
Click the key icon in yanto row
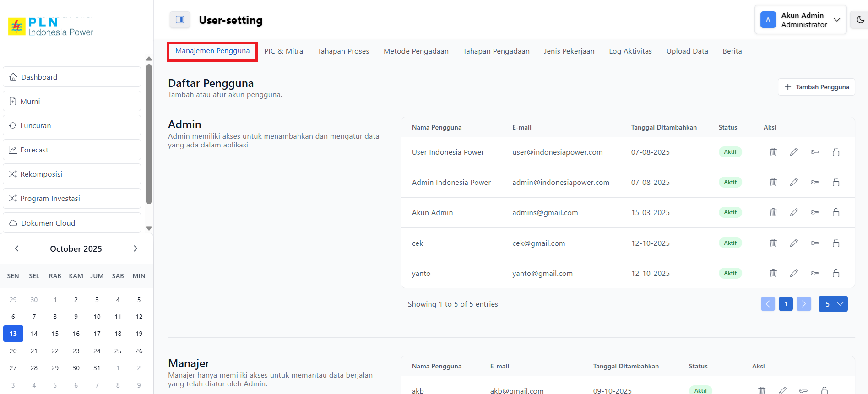pyautogui.click(x=815, y=273)
